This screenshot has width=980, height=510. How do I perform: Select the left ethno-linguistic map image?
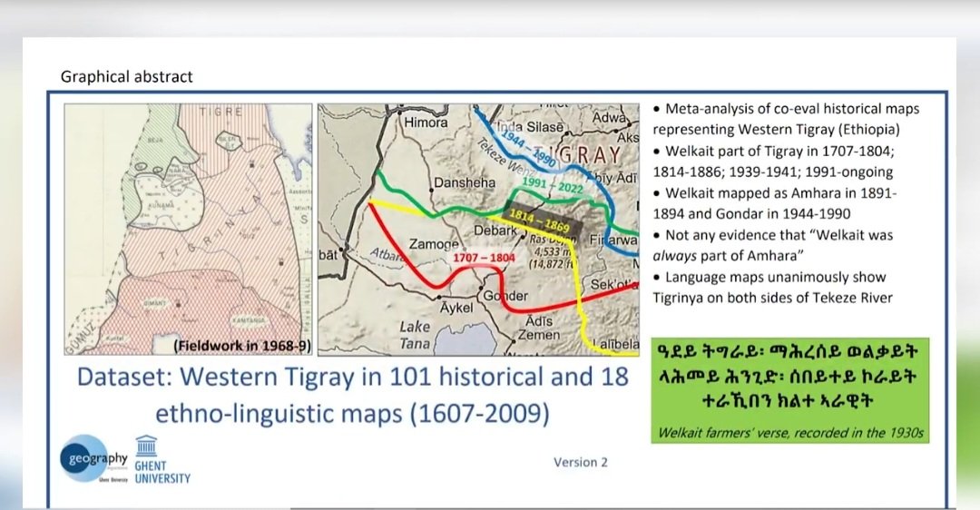click(x=188, y=230)
